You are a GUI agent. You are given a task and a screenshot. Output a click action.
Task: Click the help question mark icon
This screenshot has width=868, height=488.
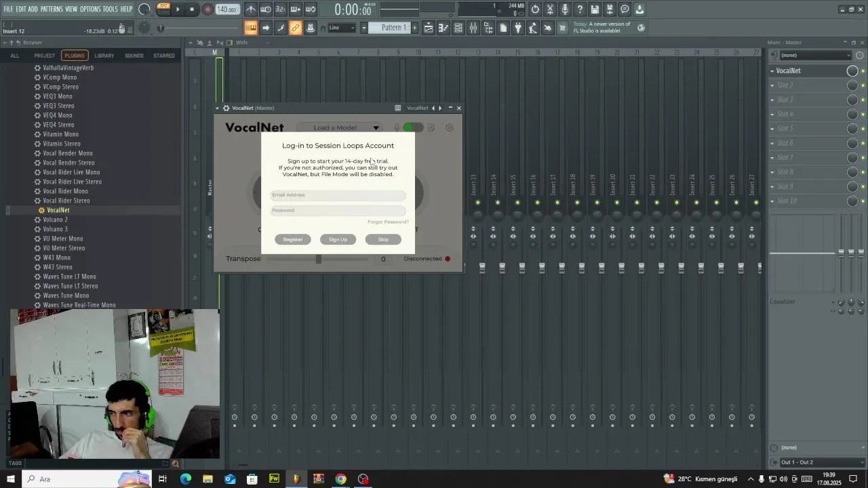pyautogui.click(x=580, y=9)
